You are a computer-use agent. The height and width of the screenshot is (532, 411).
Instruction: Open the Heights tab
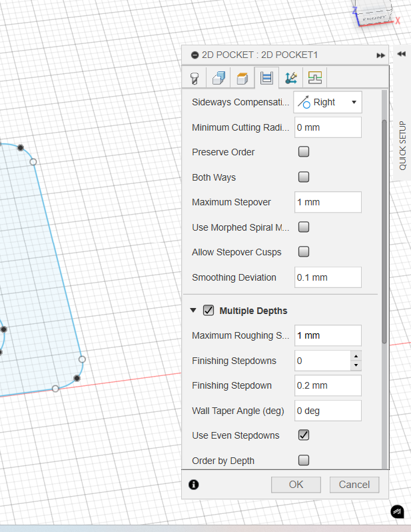pyautogui.click(x=242, y=78)
